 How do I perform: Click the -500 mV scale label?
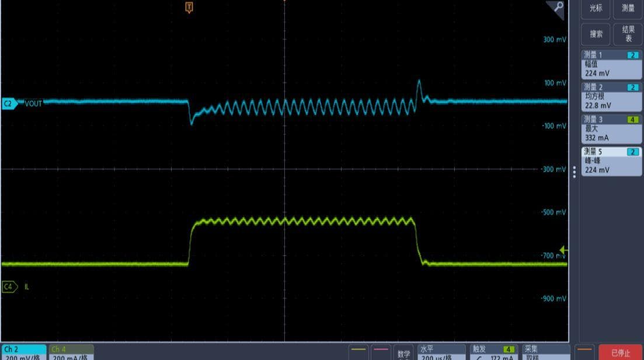click(554, 212)
